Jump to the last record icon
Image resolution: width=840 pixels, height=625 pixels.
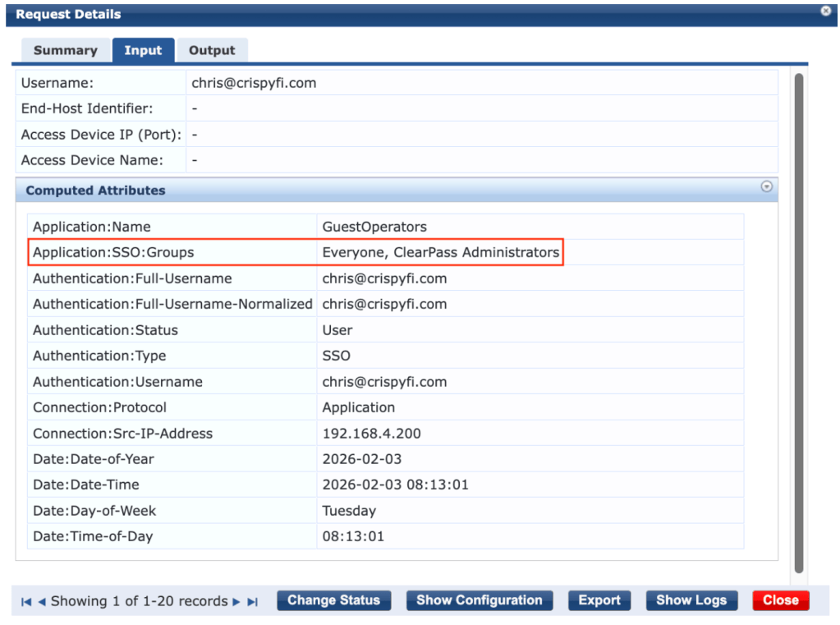pyautogui.click(x=252, y=602)
